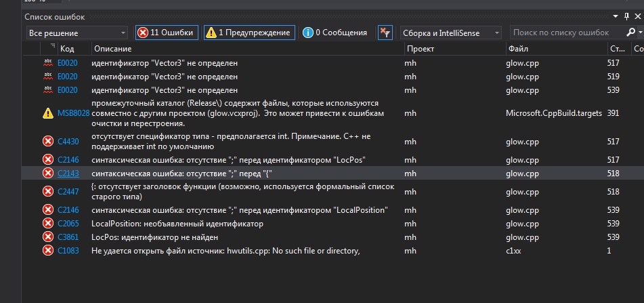Select the c1xx file cell
The height and width of the screenshot is (303, 644).
coord(513,250)
